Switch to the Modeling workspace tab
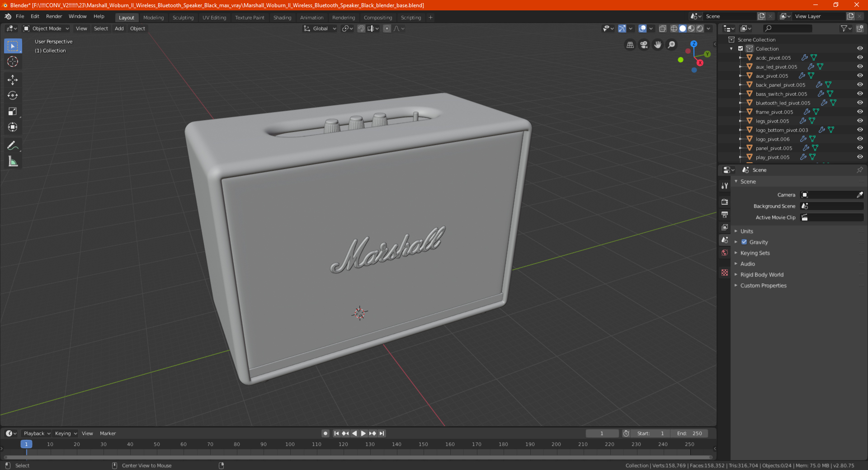This screenshot has height=470, width=868. click(x=153, y=18)
